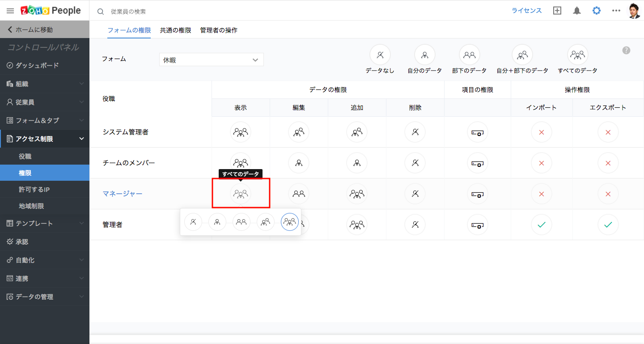Open the フォーム dropdown showing 休暇
The width and height of the screenshot is (644, 344).
point(212,59)
